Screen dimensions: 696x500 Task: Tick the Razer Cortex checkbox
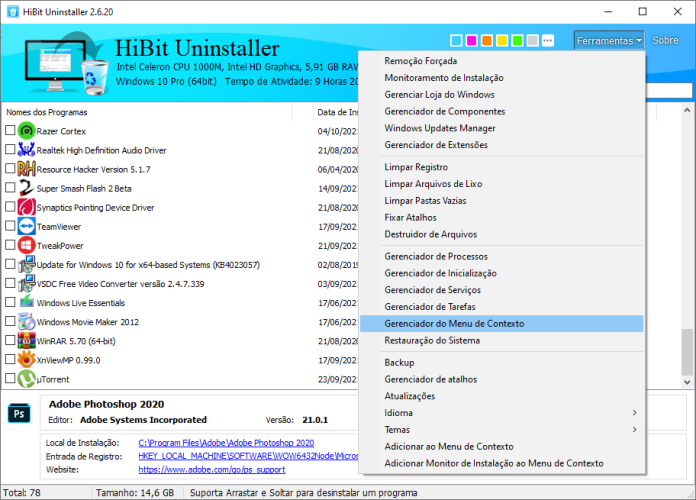(x=10, y=130)
